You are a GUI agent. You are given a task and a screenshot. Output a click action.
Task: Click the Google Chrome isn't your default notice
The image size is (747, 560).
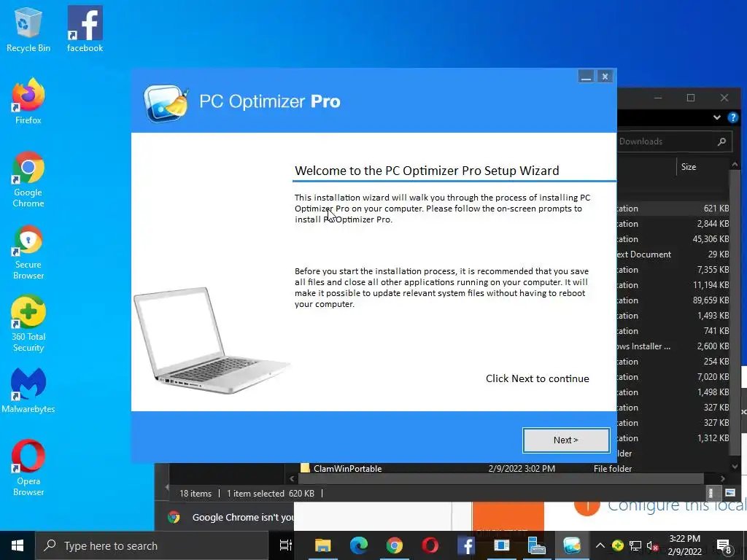pyautogui.click(x=243, y=517)
